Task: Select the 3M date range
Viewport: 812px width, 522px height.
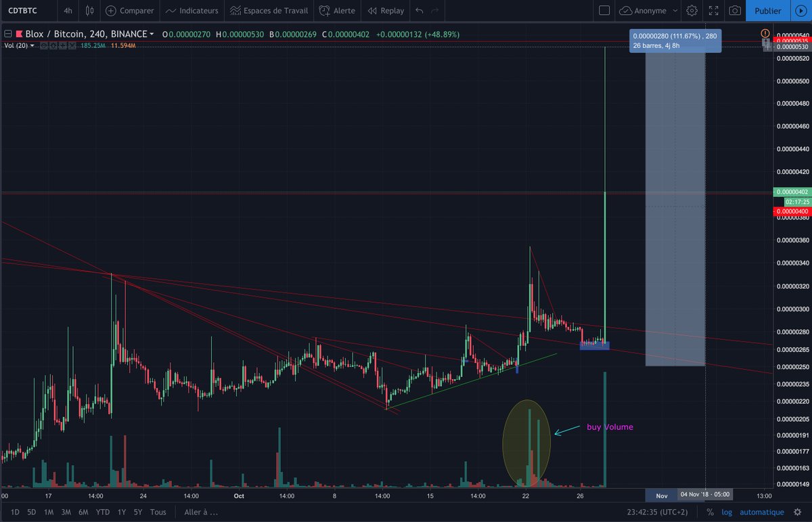Action: [67, 512]
